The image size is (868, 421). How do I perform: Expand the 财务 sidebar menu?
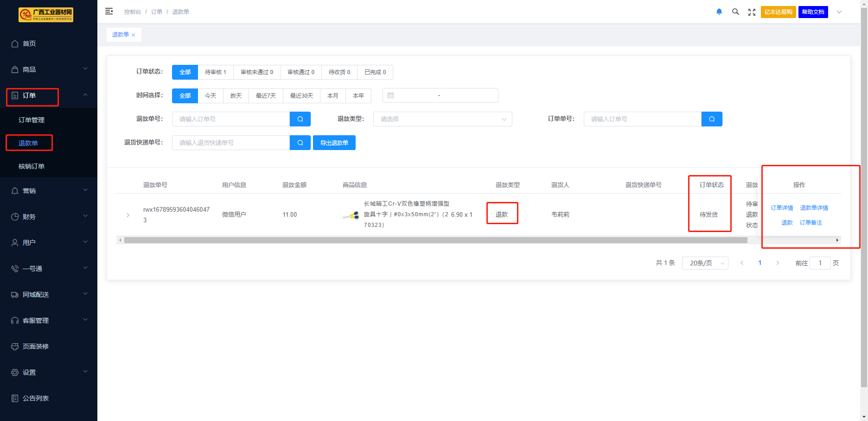point(49,217)
